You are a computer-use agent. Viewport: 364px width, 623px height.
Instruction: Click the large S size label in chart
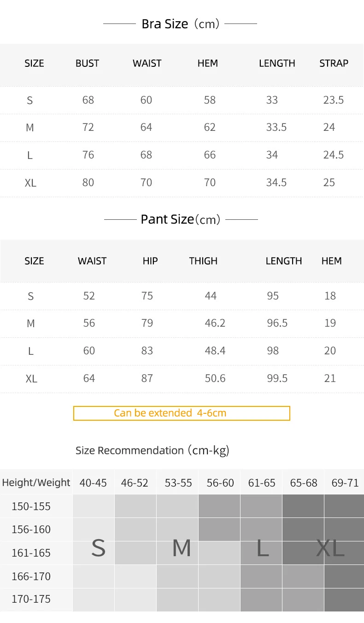(98, 548)
